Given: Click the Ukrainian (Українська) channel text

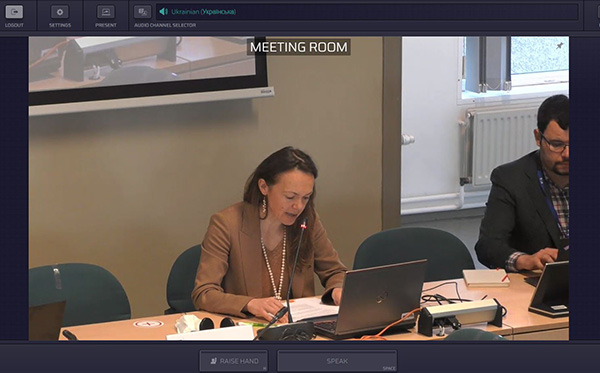Looking at the screenshot, I should [x=203, y=12].
